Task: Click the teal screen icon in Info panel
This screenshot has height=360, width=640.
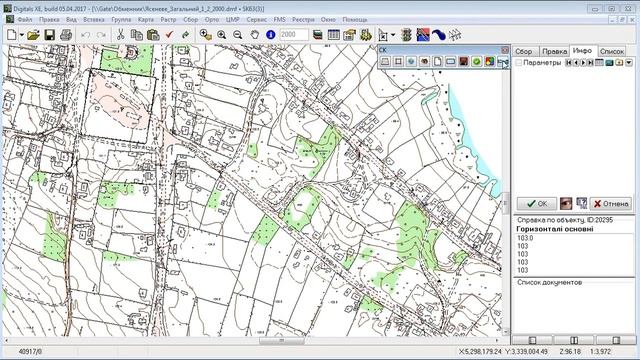Action: click(609, 63)
